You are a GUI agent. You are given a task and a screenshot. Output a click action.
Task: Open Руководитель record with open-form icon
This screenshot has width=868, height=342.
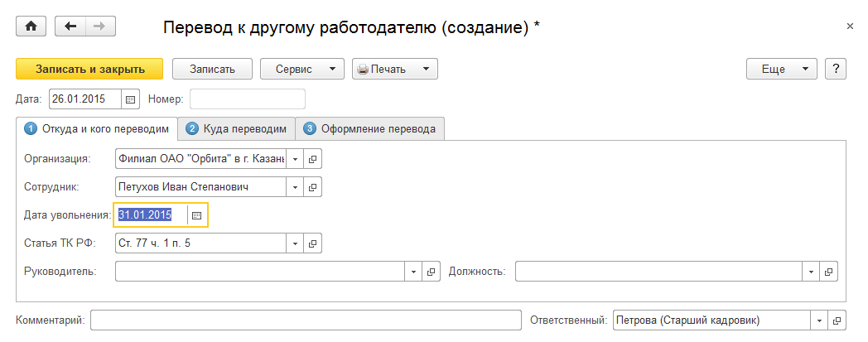pos(431,272)
